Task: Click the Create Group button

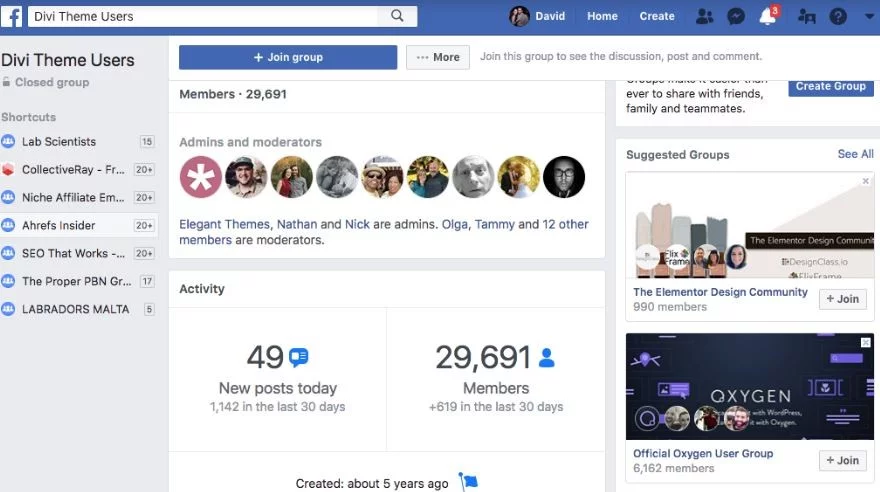Action: 831,86
